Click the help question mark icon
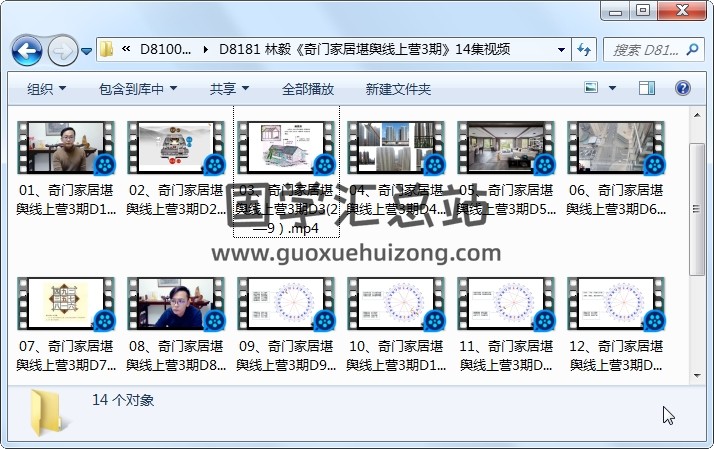714x449 pixels. pyautogui.click(x=684, y=88)
